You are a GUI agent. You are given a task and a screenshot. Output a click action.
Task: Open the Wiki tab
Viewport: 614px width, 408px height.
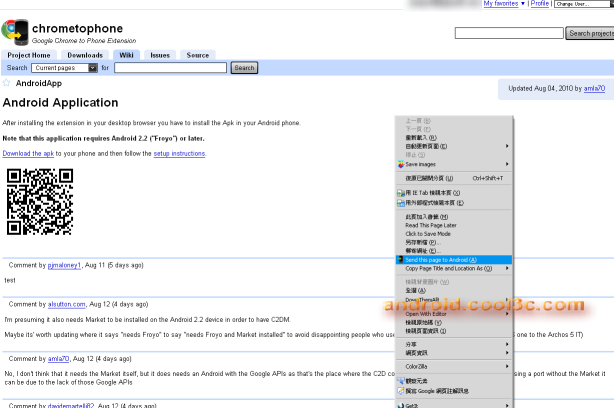pos(126,55)
